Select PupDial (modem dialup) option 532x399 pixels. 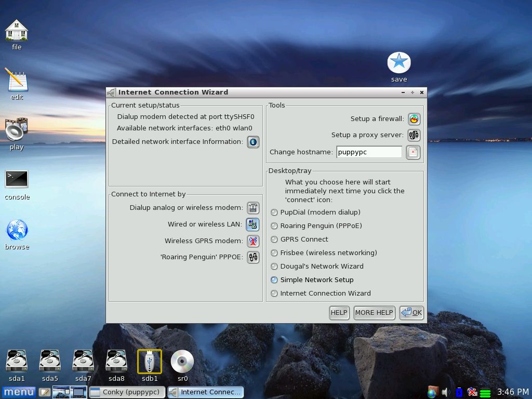pyautogui.click(x=274, y=212)
